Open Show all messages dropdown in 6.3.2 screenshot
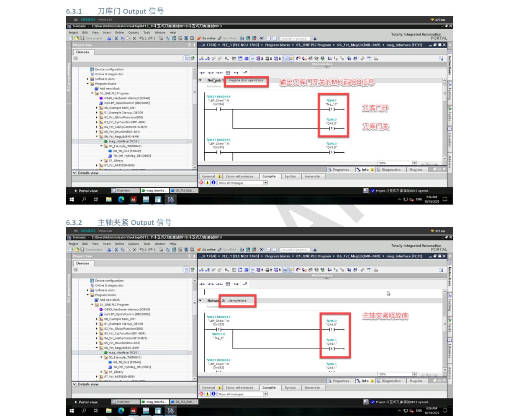Screen dimensions: 519x420 click(265, 394)
